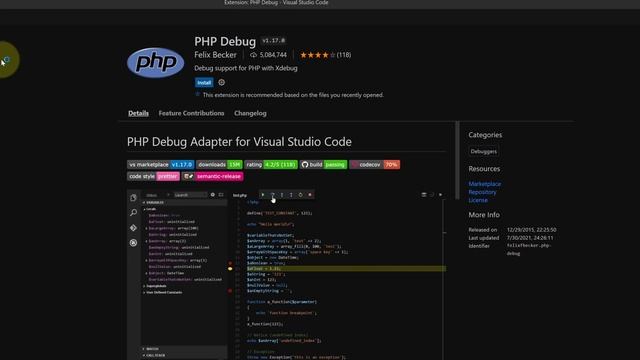Open the Marketplace resource link
The image size is (640, 360).
click(x=484, y=184)
